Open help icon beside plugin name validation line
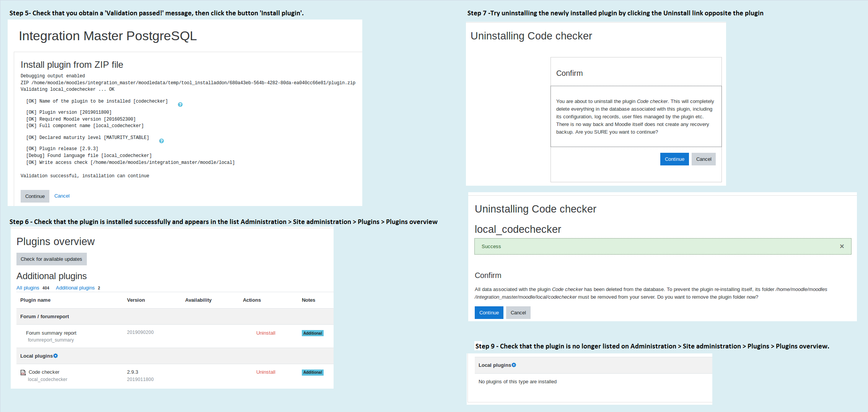868x412 pixels. pos(180,105)
